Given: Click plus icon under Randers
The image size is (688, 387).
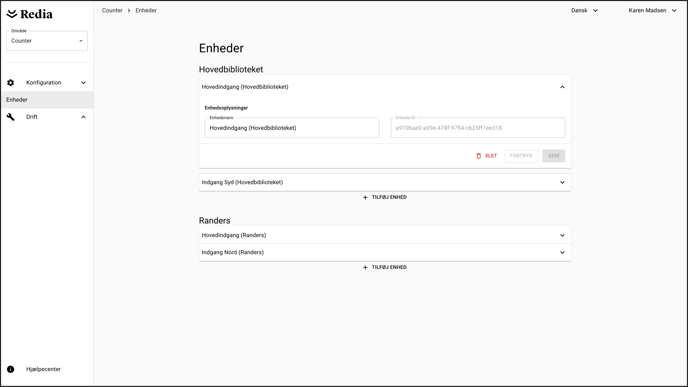Looking at the screenshot, I should [x=365, y=267].
